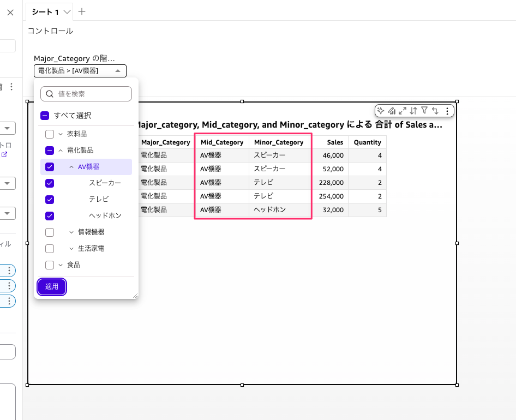Close the 電化製品 > [AV機器] dropdown control
This screenshot has height=420, width=516.
click(80, 71)
